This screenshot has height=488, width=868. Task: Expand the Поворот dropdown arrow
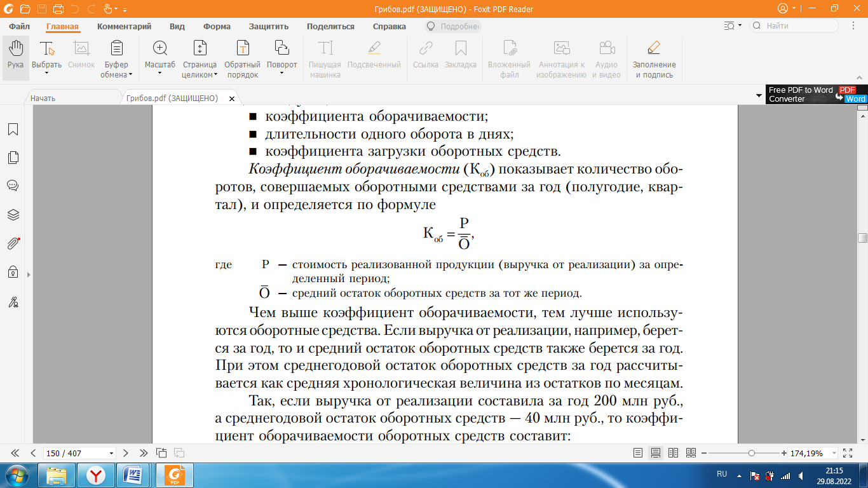coord(281,73)
